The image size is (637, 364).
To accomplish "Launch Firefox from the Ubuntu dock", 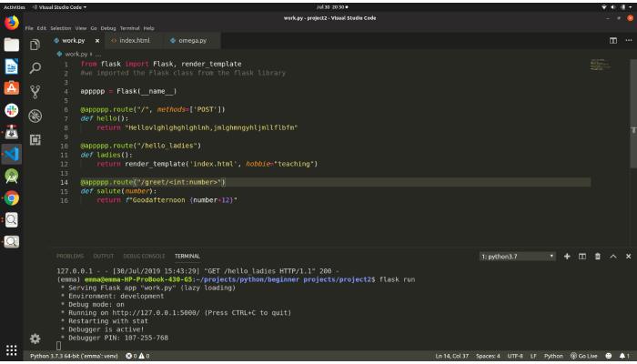I will 11,24.
